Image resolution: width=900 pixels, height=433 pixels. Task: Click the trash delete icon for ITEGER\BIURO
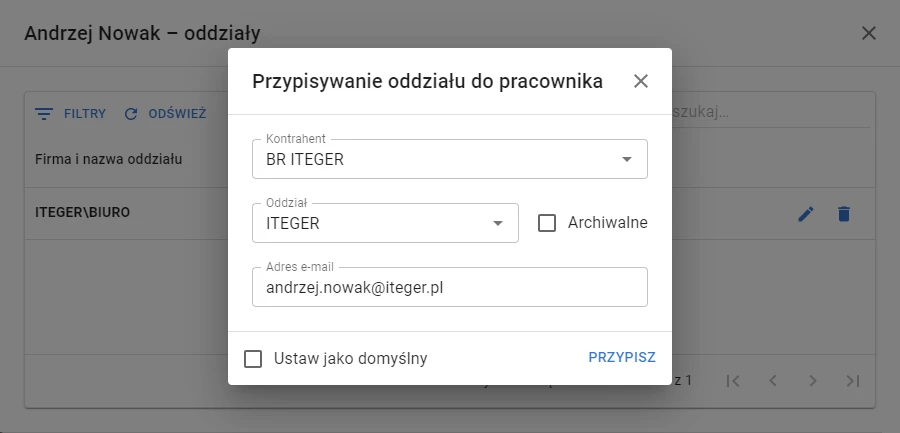click(843, 214)
